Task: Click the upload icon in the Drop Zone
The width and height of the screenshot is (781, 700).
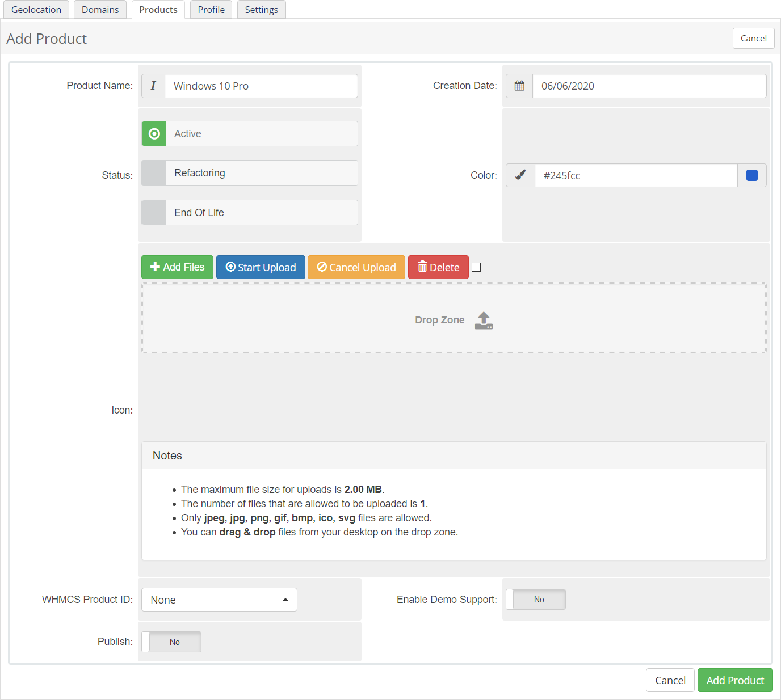Action: (x=484, y=320)
